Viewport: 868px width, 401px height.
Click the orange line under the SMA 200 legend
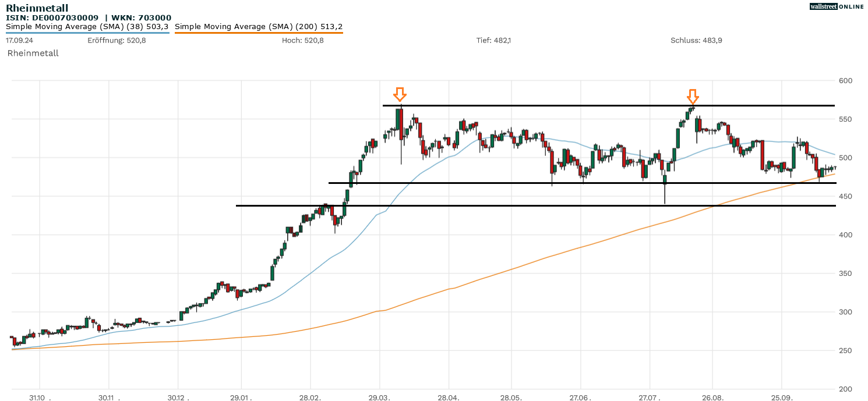pyautogui.click(x=259, y=33)
